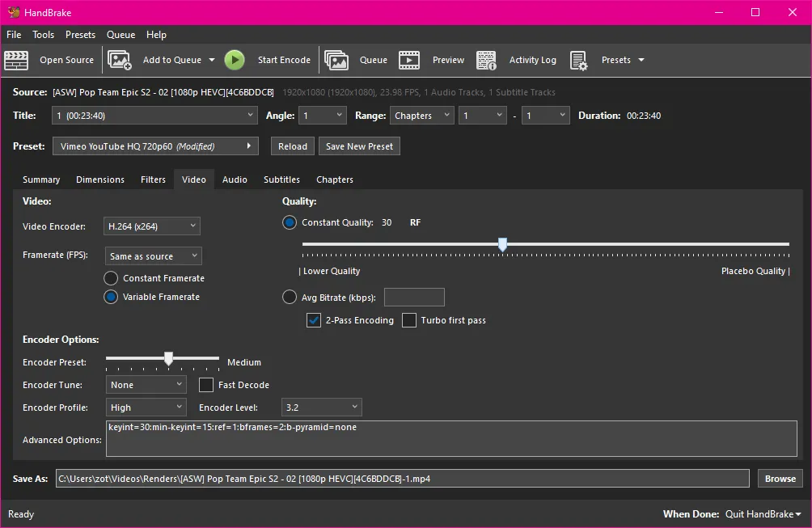Open the Queue panel icon
The width and height of the screenshot is (812, 528).
pos(337,60)
